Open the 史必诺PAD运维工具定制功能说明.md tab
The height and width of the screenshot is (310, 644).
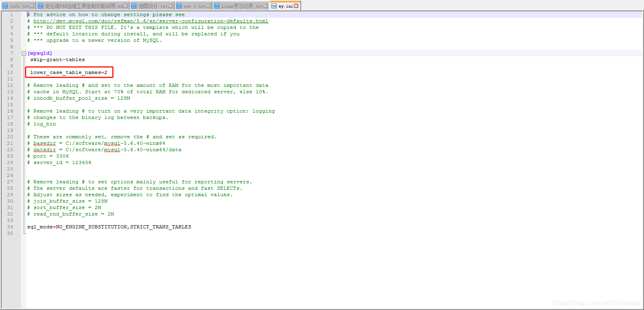click(83, 6)
